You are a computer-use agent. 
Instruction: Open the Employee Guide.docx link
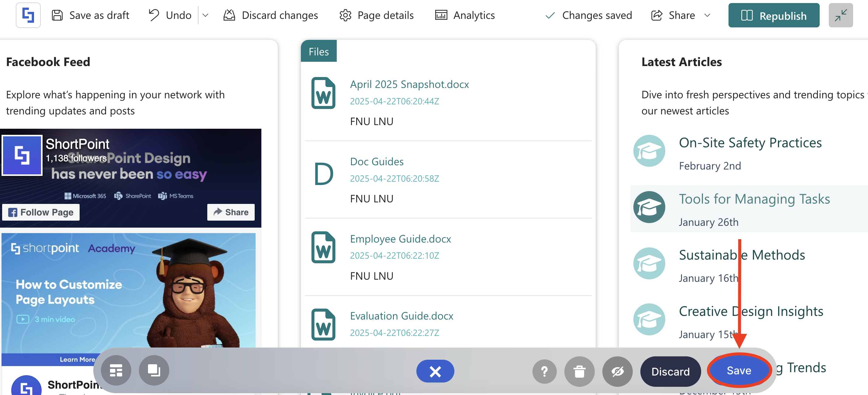(400, 239)
